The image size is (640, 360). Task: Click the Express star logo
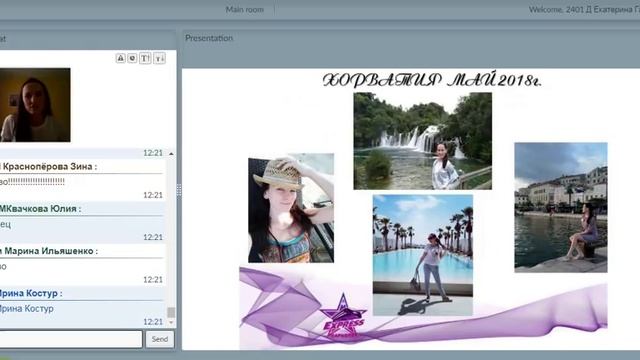click(x=343, y=316)
